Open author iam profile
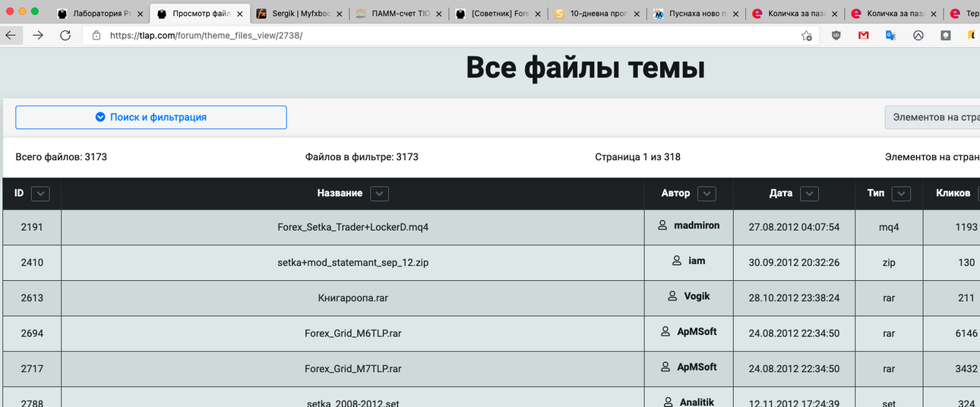Screen dimensions: 980x407 (x=697, y=260)
